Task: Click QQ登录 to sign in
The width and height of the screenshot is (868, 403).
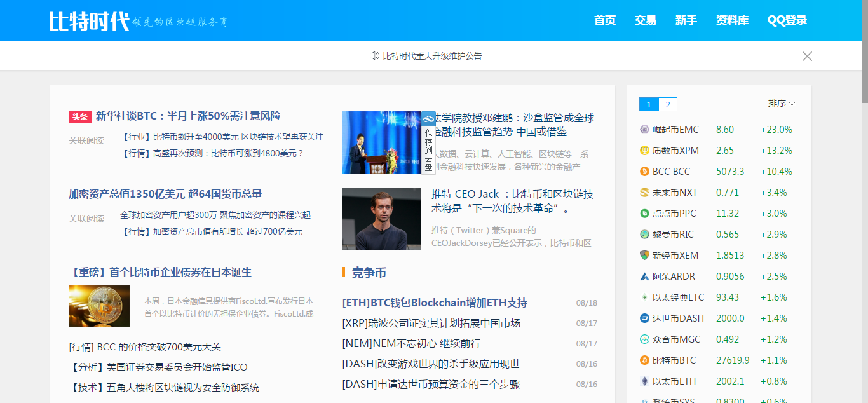Action: [787, 20]
